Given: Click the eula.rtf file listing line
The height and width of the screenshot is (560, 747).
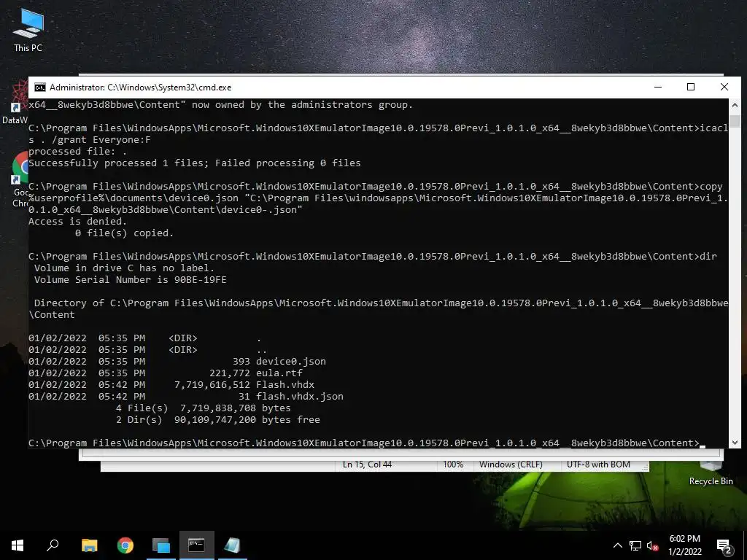Looking at the screenshot, I should tap(166, 373).
